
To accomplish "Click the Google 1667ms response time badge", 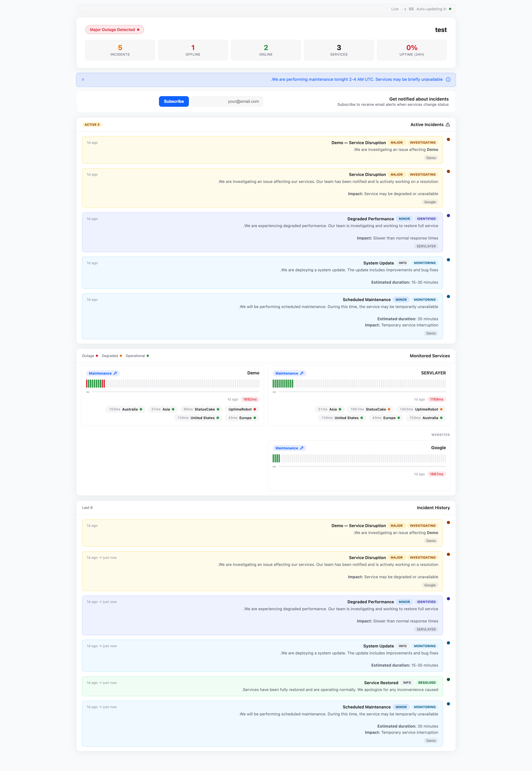I will click(437, 474).
